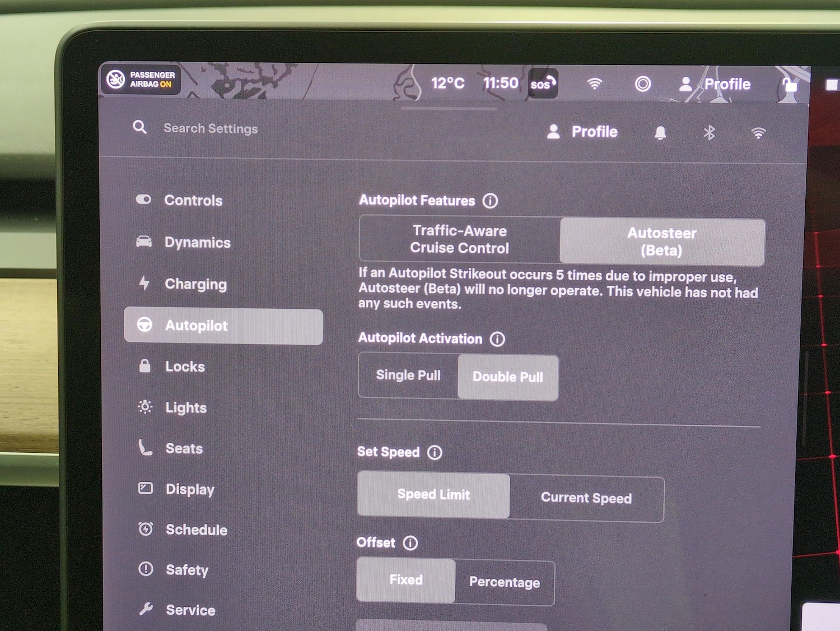Screen dimensions: 840x631
Task: Open the Autopilot Activation info tooltip
Action: 498,338
